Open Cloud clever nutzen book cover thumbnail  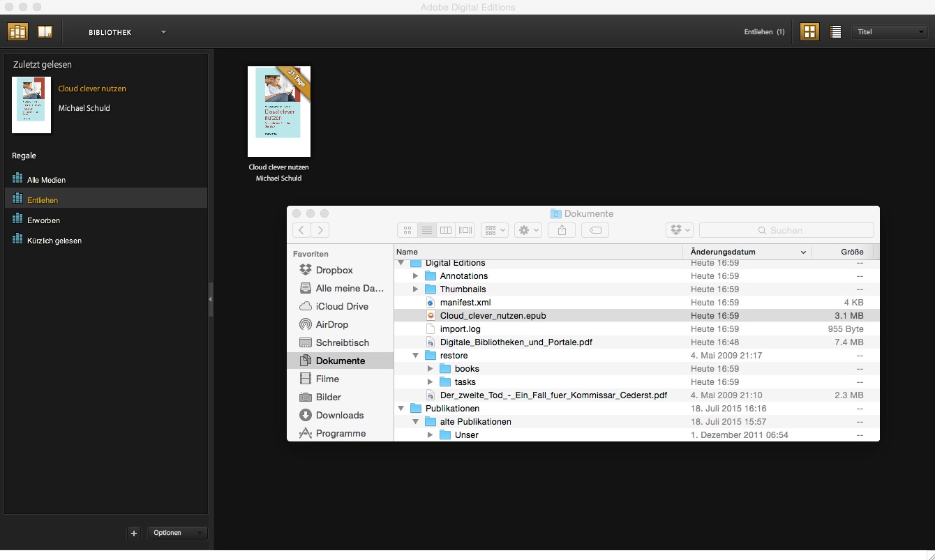(x=279, y=112)
